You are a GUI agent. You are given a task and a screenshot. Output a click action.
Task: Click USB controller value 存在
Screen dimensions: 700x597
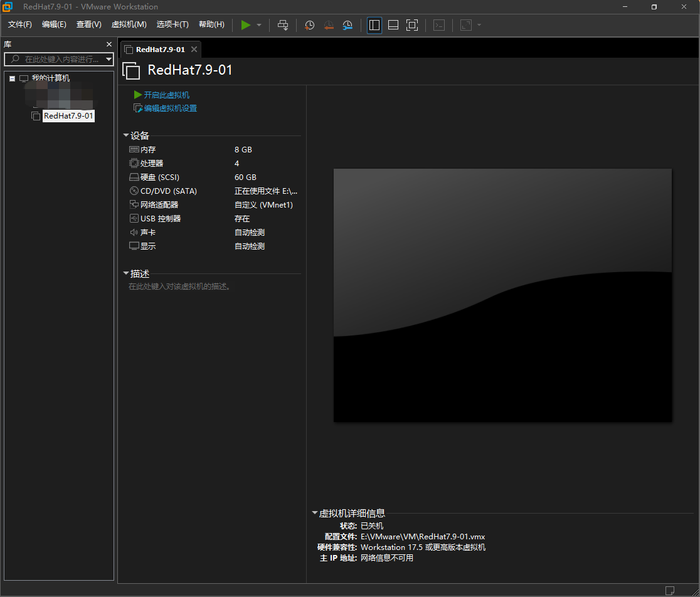coord(242,219)
